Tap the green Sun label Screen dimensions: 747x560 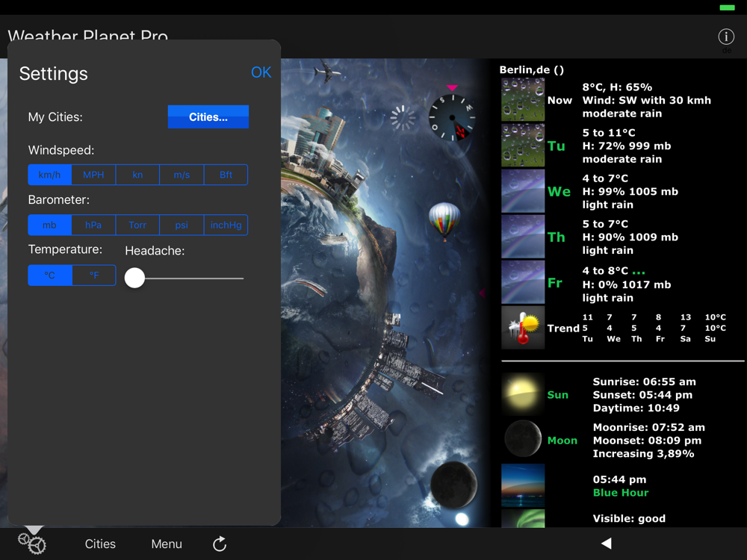point(557,395)
